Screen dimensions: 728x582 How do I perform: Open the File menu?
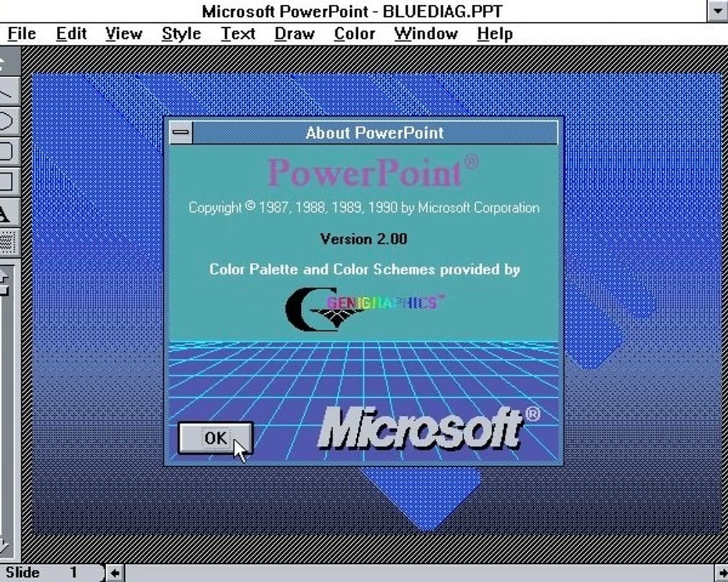click(x=21, y=33)
